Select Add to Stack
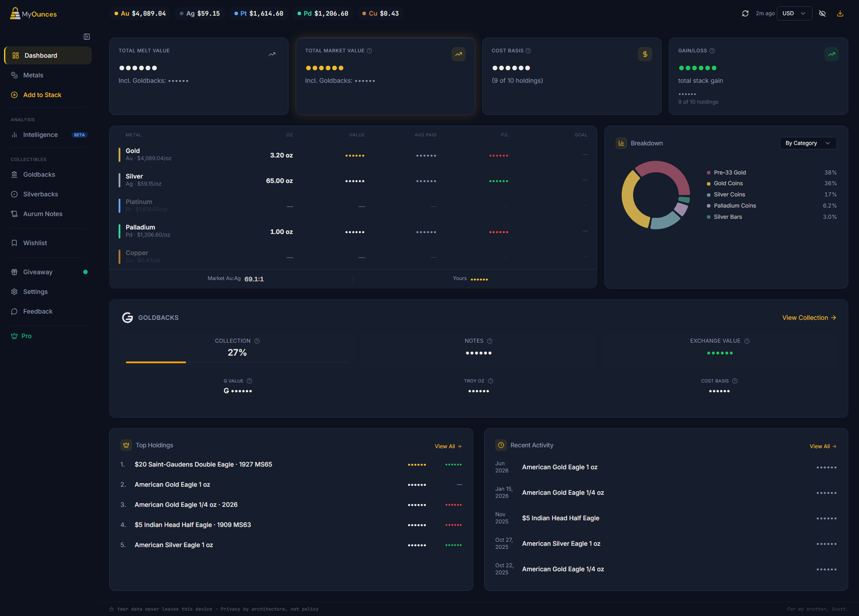 coord(48,95)
